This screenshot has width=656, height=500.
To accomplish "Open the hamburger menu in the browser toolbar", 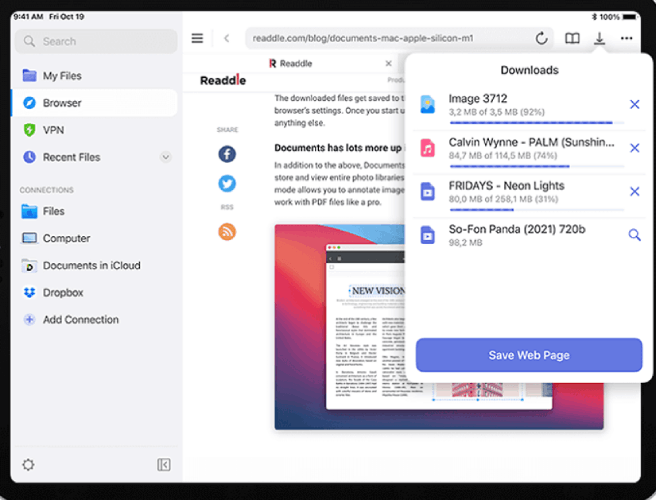I will pos(197,38).
